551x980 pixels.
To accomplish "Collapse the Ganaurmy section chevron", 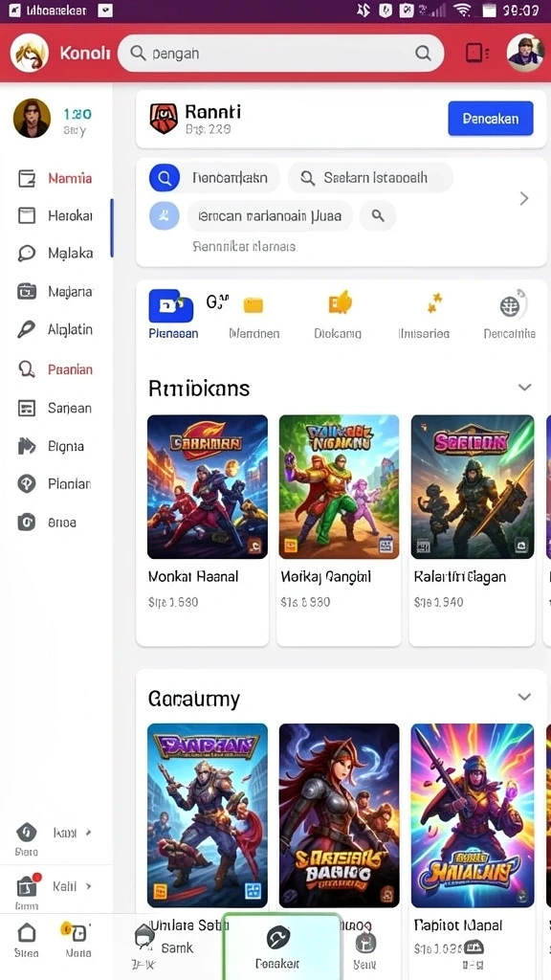I will [x=525, y=697].
